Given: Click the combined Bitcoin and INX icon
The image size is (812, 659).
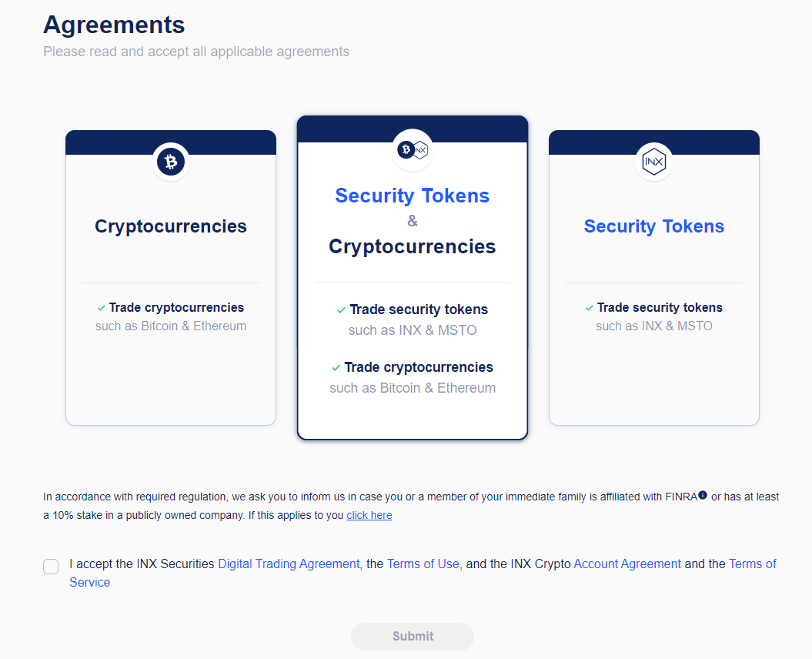Looking at the screenshot, I should 413,149.
